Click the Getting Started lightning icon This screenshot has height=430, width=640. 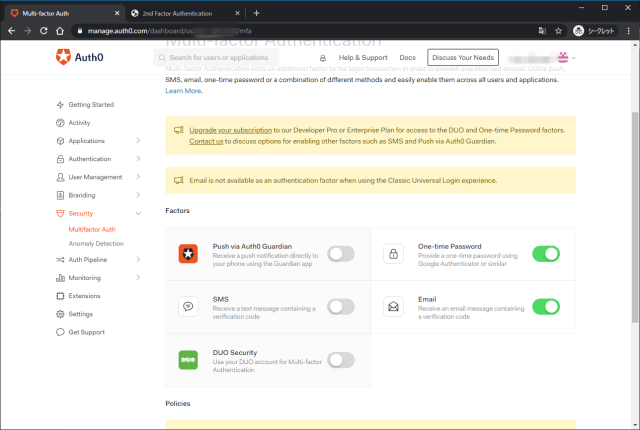click(60, 105)
